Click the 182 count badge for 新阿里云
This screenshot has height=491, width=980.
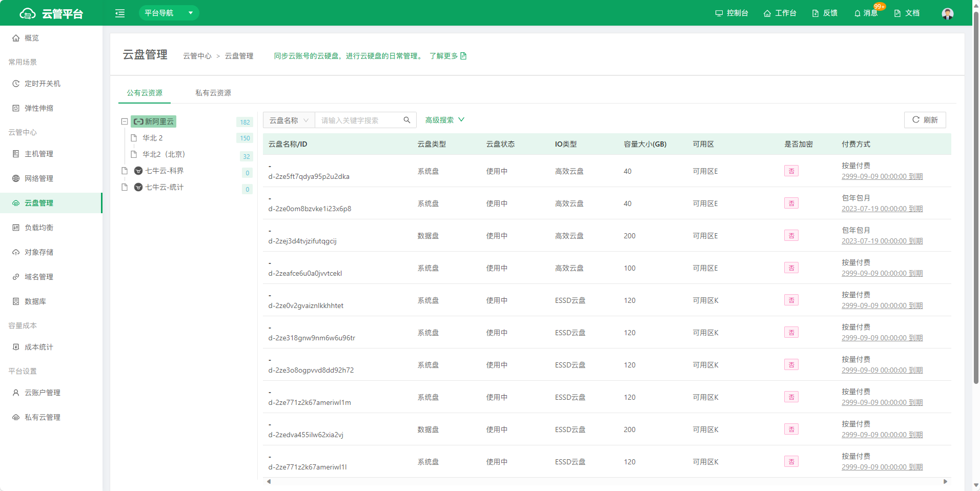[245, 122]
